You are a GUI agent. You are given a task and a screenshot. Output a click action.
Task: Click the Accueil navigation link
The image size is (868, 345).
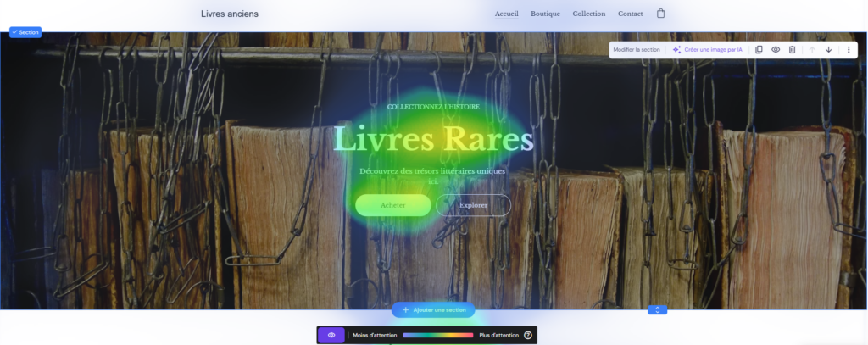point(507,14)
